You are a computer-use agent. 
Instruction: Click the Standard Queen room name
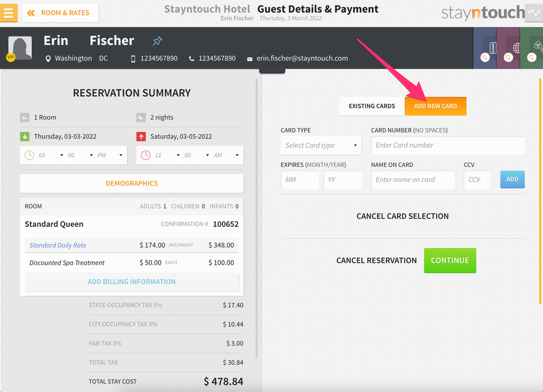[x=54, y=224]
